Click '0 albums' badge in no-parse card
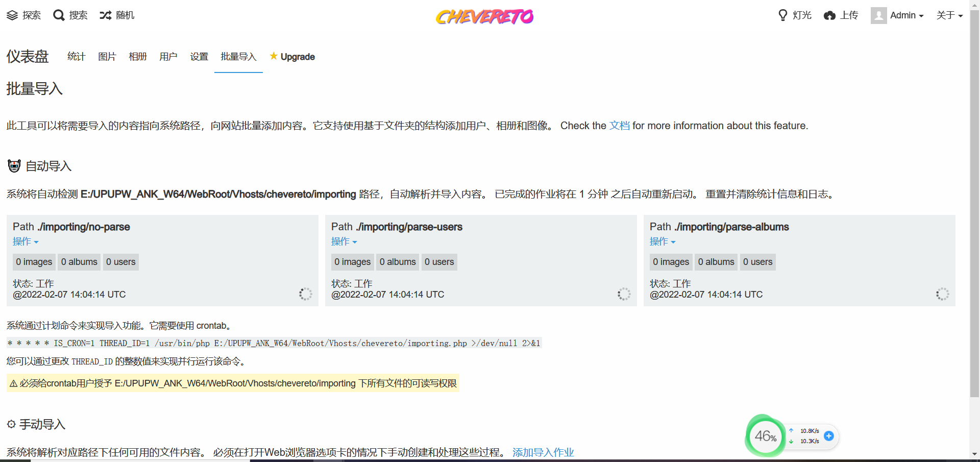Screen dimensions: 980x462 coord(79,262)
